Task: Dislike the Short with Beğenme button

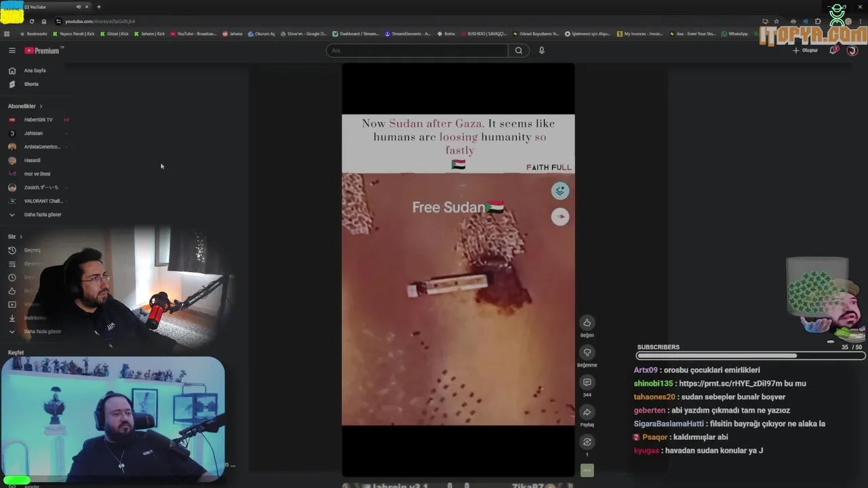Action: (587, 352)
